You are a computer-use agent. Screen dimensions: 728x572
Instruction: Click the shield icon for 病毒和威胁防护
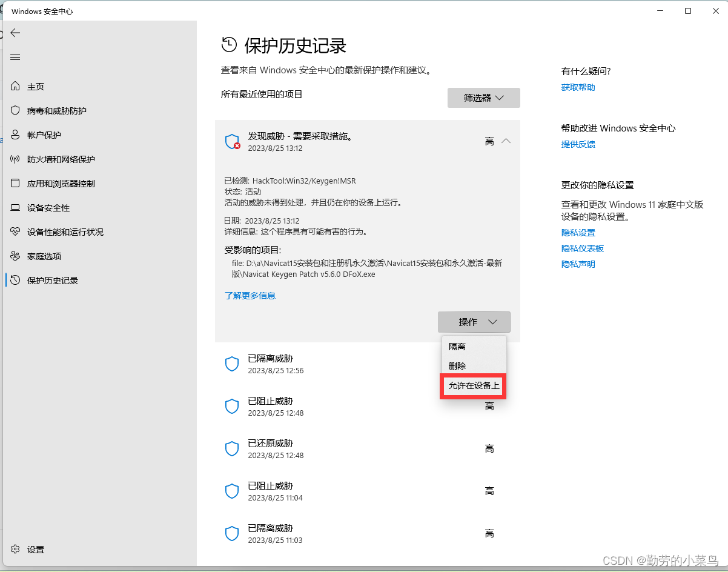(16, 111)
